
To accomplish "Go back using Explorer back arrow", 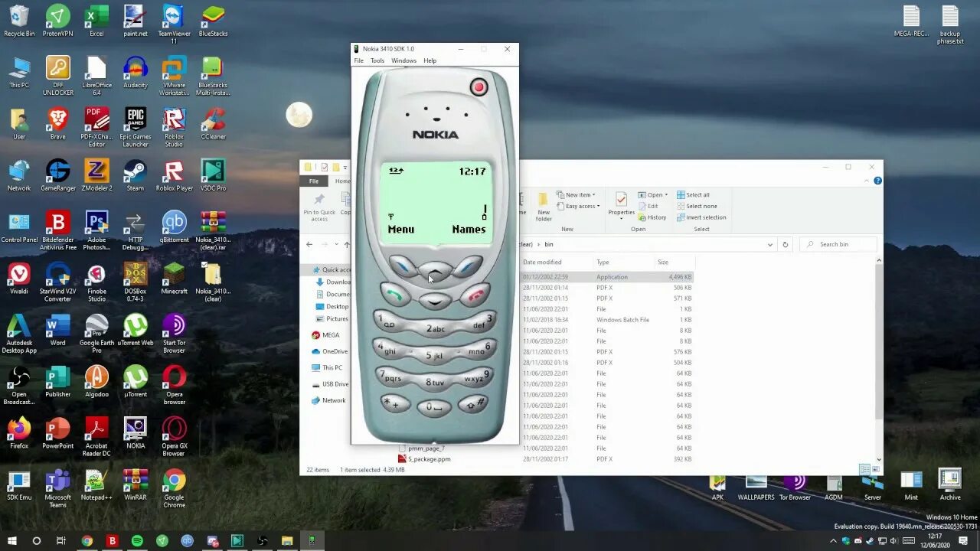I will [309, 244].
